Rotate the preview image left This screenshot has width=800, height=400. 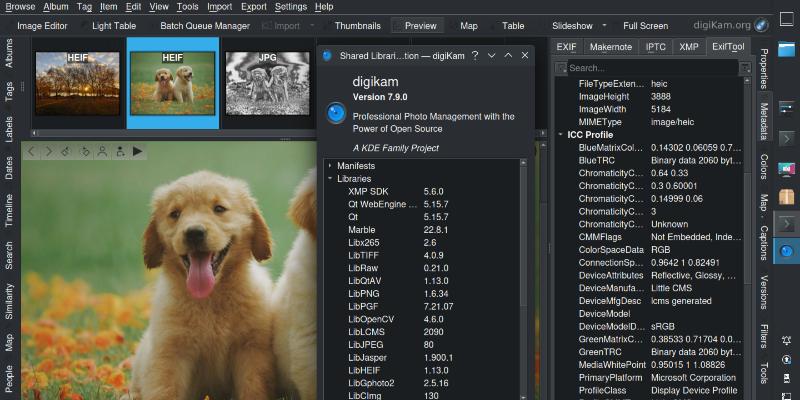pyautogui.click(x=65, y=152)
